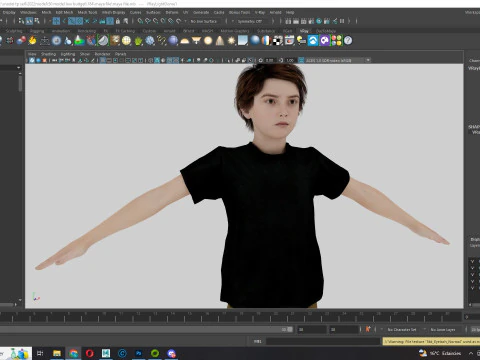This screenshot has height=360, width=480.
Task: Open the light bulb lister shelf icon
Action: (301, 41)
